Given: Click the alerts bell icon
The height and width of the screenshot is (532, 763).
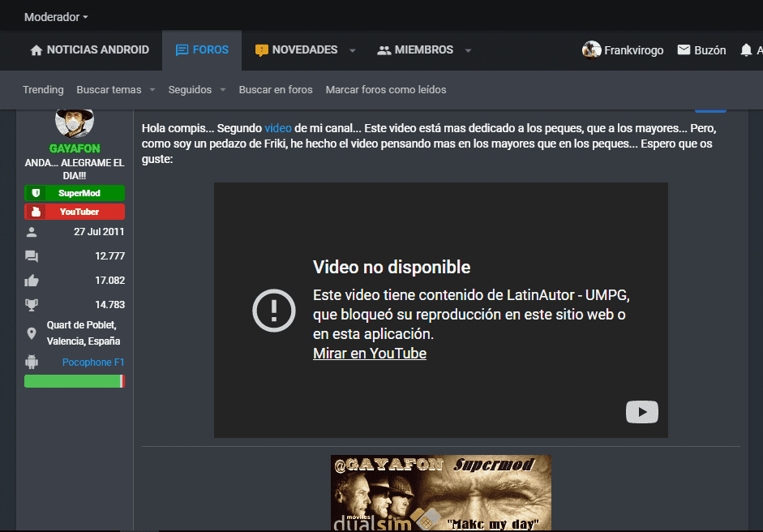Looking at the screenshot, I should pyautogui.click(x=746, y=50).
